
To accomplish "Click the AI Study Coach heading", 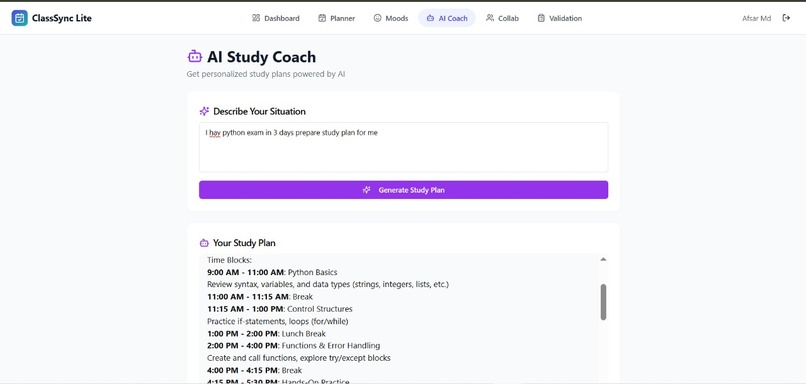I will [x=261, y=57].
